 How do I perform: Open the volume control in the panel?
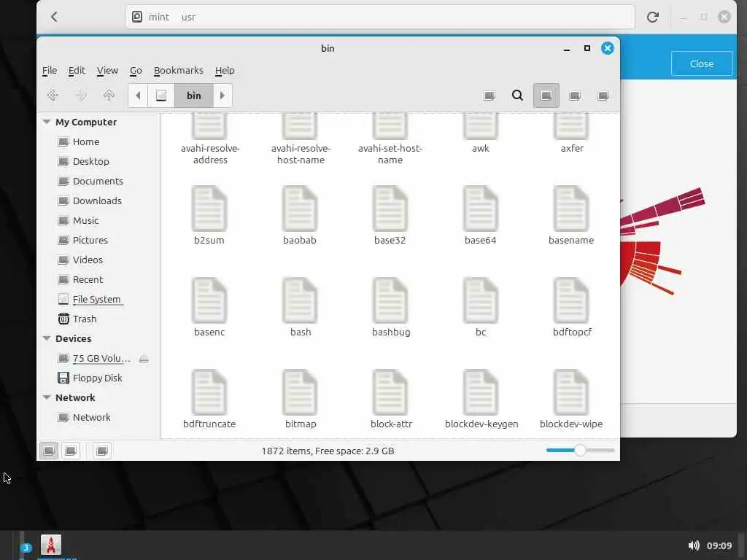point(694,545)
